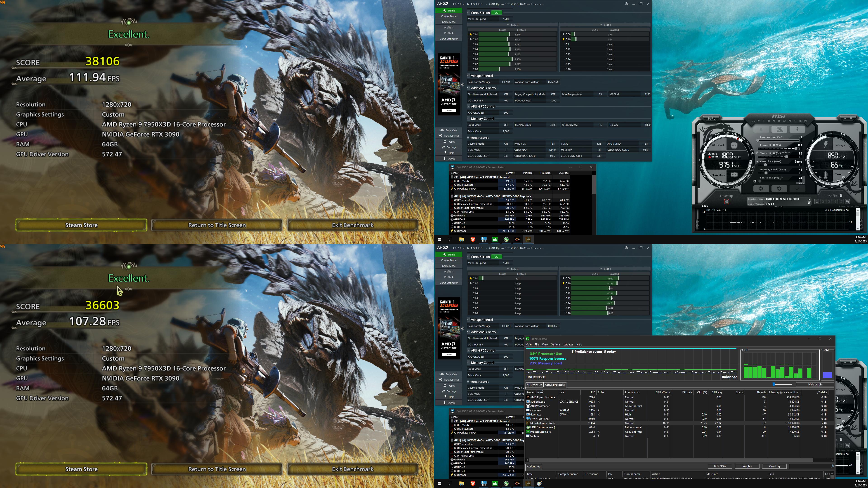Click the graph zoom slider in Process Lasso
The width and height of the screenshot is (868, 488).
pyautogui.click(x=782, y=384)
